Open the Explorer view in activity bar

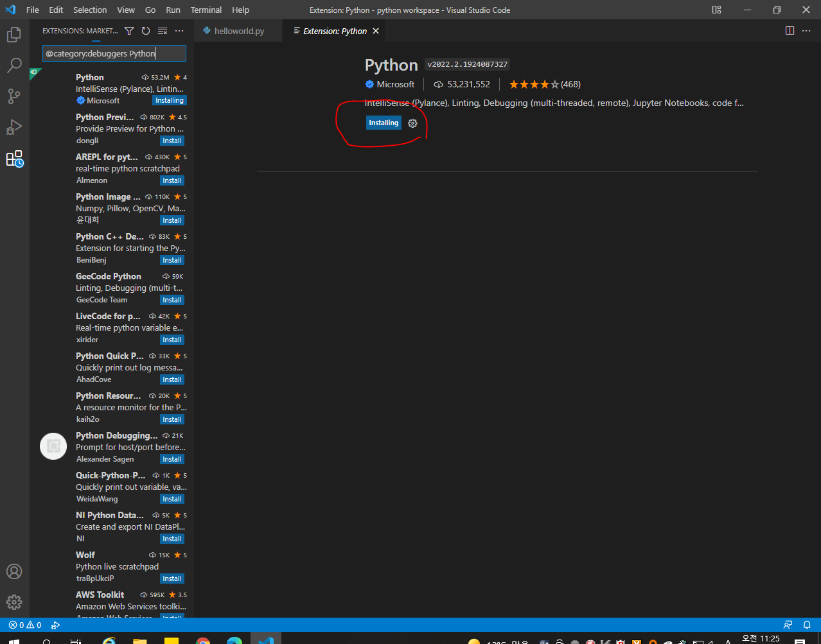tap(14, 35)
